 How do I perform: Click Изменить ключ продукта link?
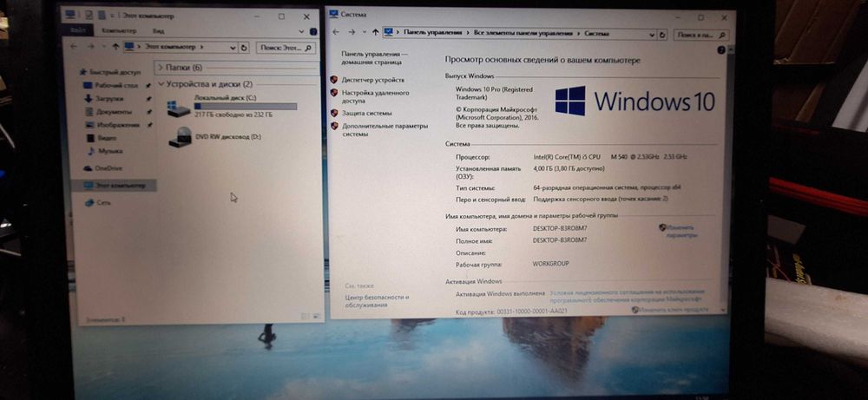(x=674, y=311)
